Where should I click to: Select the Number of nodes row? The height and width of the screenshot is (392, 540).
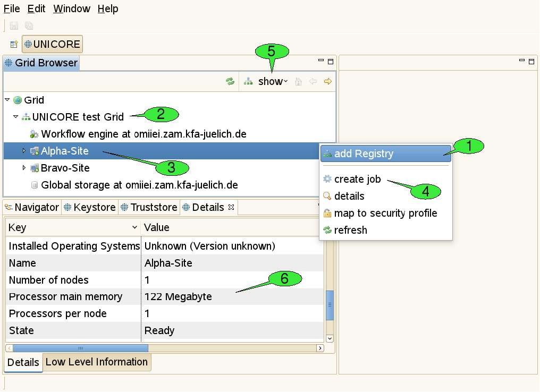165,280
